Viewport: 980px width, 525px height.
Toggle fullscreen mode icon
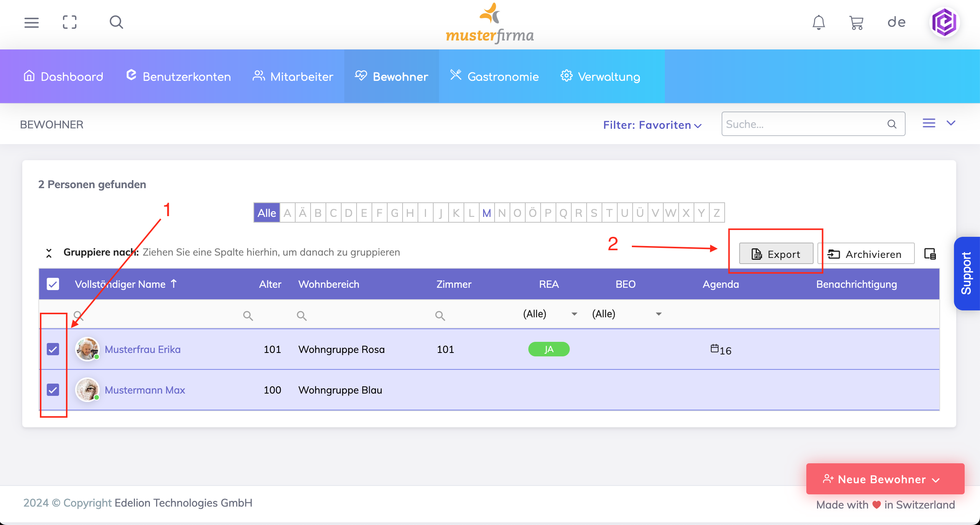coord(70,23)
